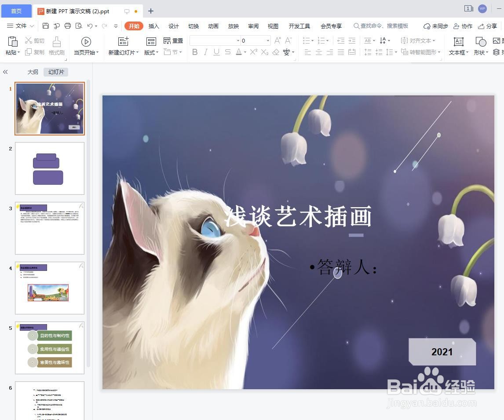The height and width of the screenshot is (420, 504).
Task: Click the Cut scissors button
Action: pos(35,40)
